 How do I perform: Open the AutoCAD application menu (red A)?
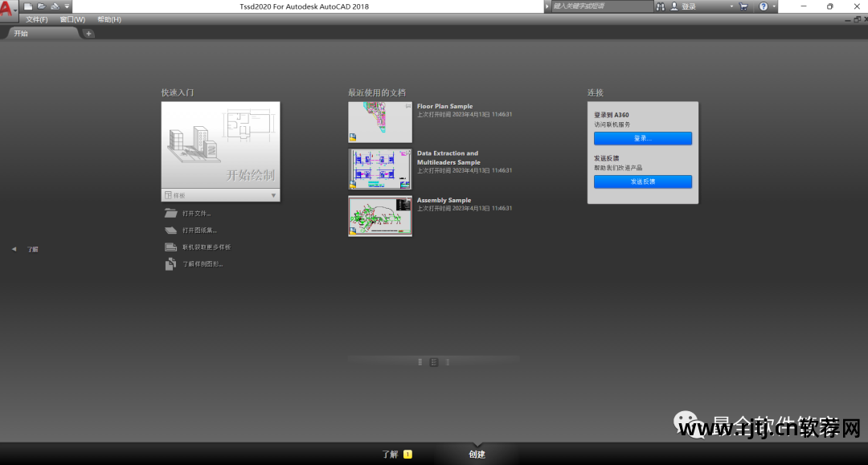(8, 9)
